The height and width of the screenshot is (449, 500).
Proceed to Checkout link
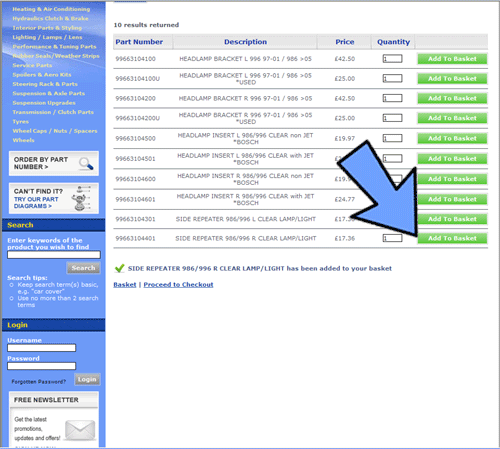coord(178,285)
